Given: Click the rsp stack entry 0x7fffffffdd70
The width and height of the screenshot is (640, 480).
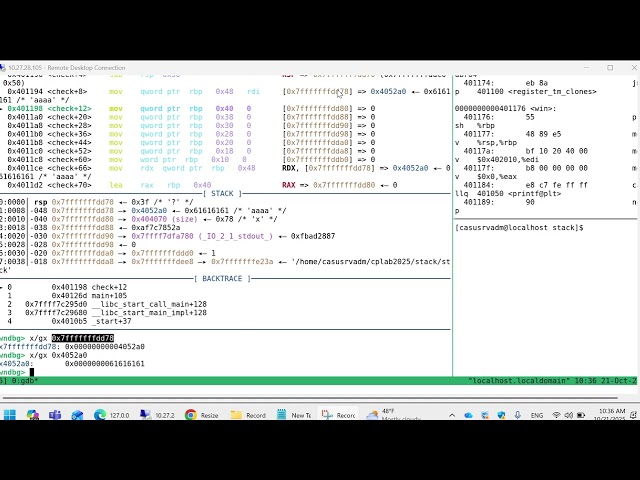Looking at the screenshot, I should click(82, 202).
